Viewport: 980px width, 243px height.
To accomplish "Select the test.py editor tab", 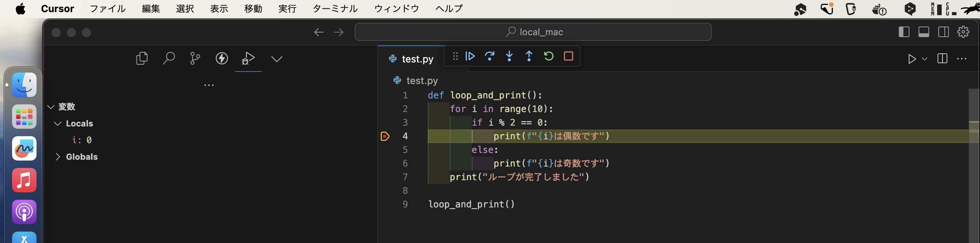I will pos(411,59).
